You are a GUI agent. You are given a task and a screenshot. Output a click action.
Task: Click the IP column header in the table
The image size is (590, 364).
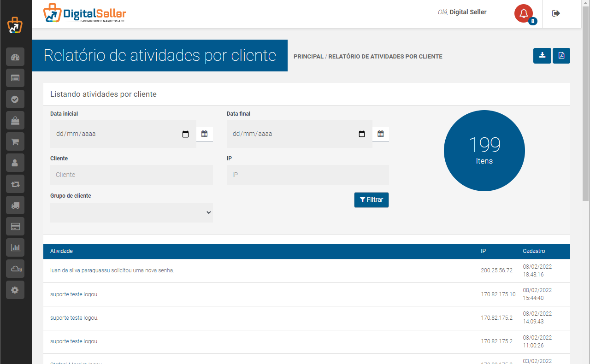(483, 251)
